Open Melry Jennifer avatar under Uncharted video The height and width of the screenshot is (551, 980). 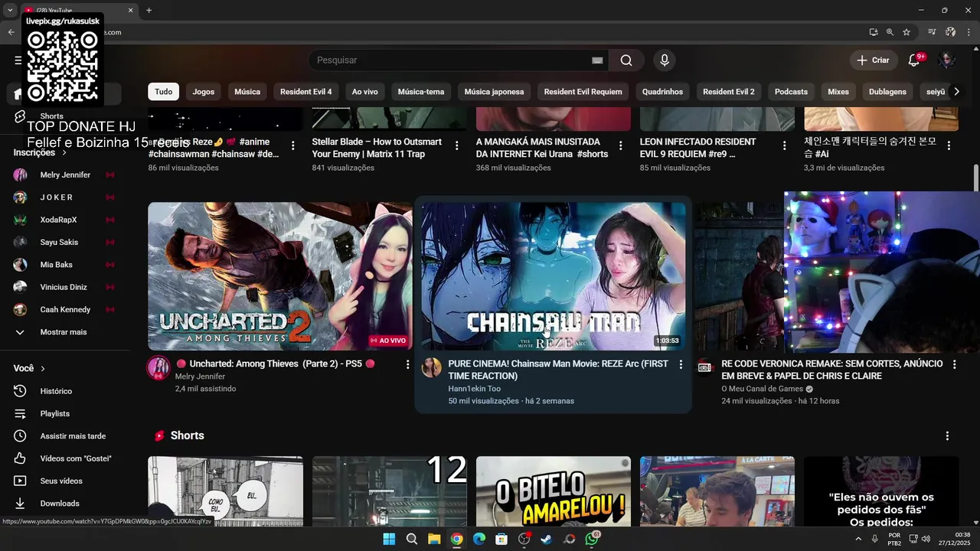(158, 368)
